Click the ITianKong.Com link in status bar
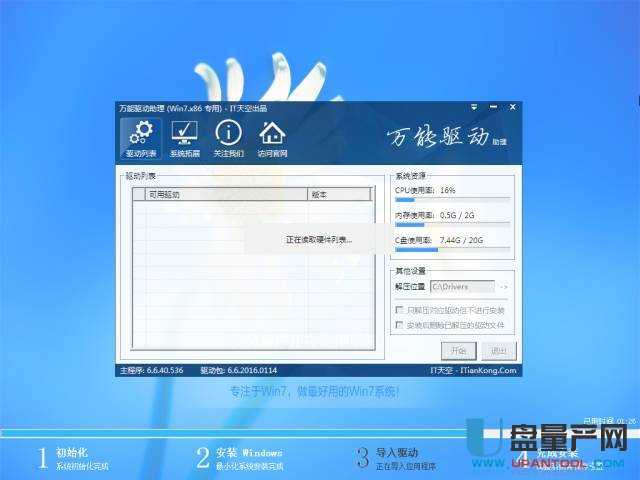Viewport: 640px width, 480px height. (491, 371)
